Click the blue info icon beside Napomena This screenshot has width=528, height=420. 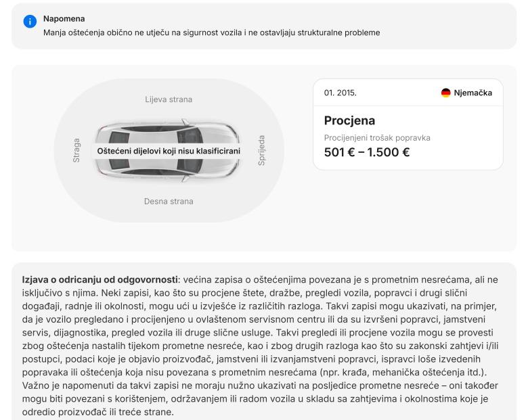29,22
